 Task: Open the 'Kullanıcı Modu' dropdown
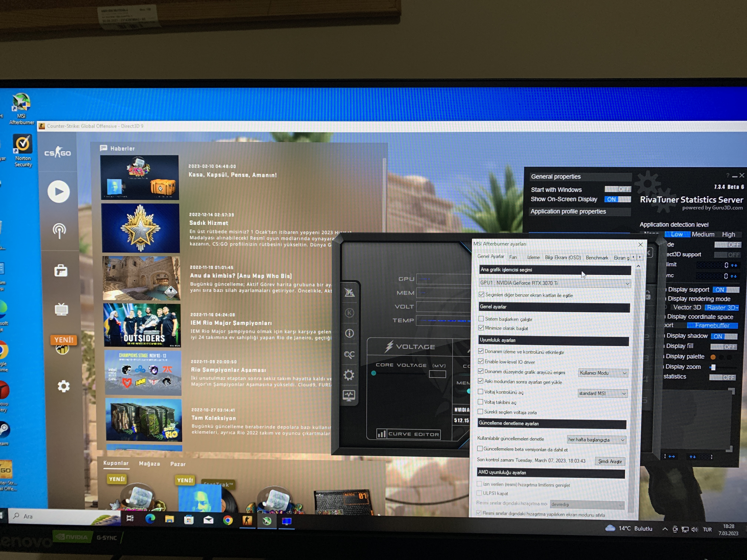click(603, 373)
